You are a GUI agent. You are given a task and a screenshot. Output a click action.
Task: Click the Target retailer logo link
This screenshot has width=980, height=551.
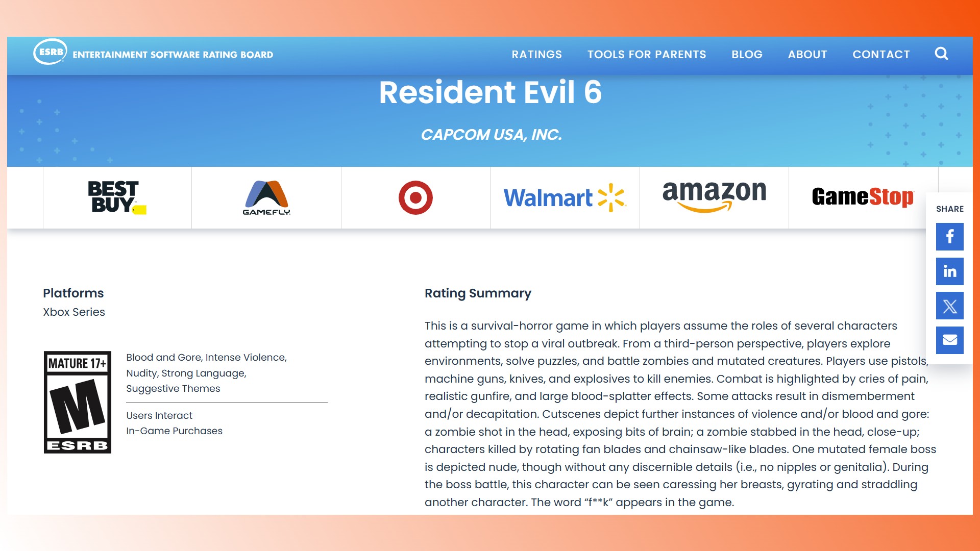pyautogui.click(x=415, y=198)
